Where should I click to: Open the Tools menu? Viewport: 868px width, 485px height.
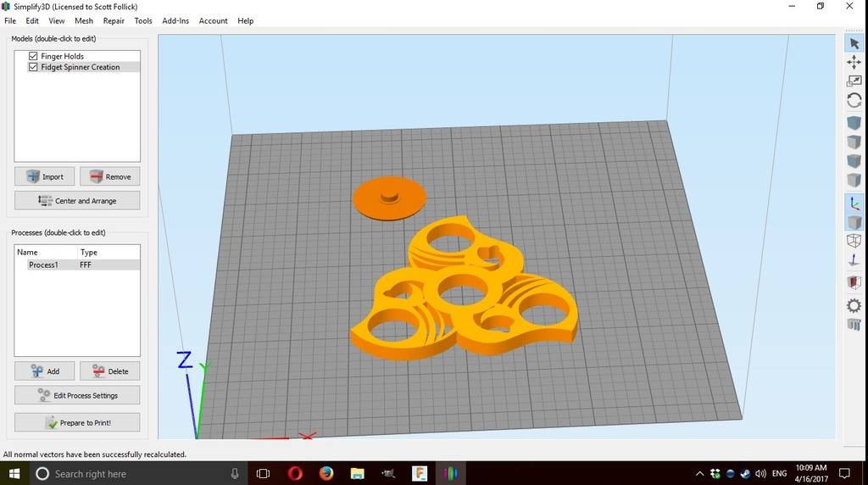(142, 20)
